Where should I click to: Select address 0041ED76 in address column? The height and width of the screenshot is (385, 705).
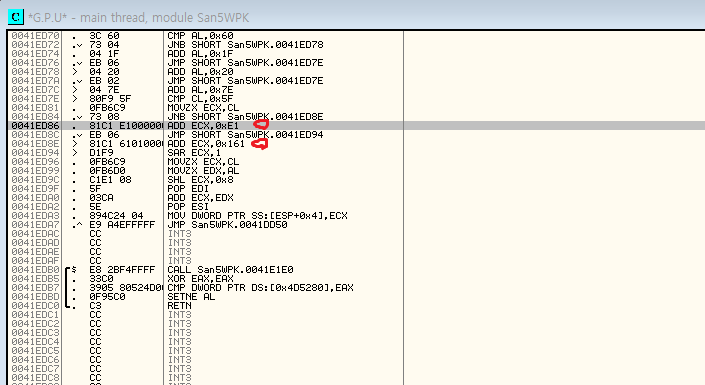tap(36, 63)
